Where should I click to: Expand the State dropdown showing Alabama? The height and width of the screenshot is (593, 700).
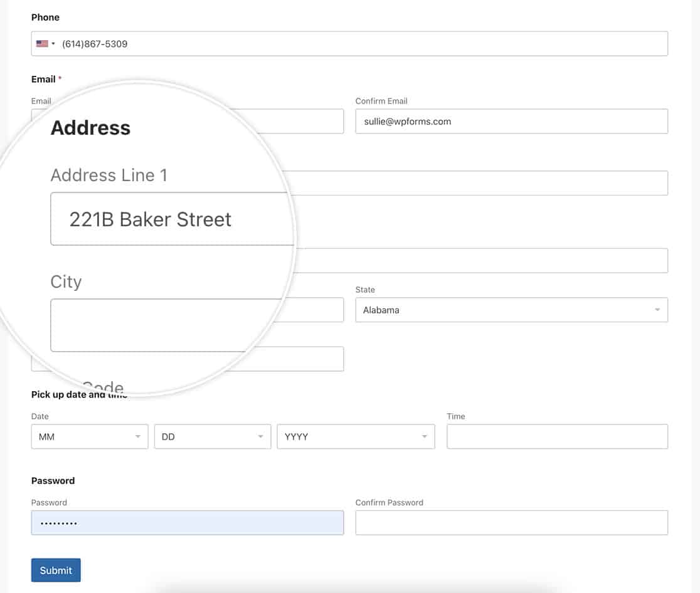(511, 310)
